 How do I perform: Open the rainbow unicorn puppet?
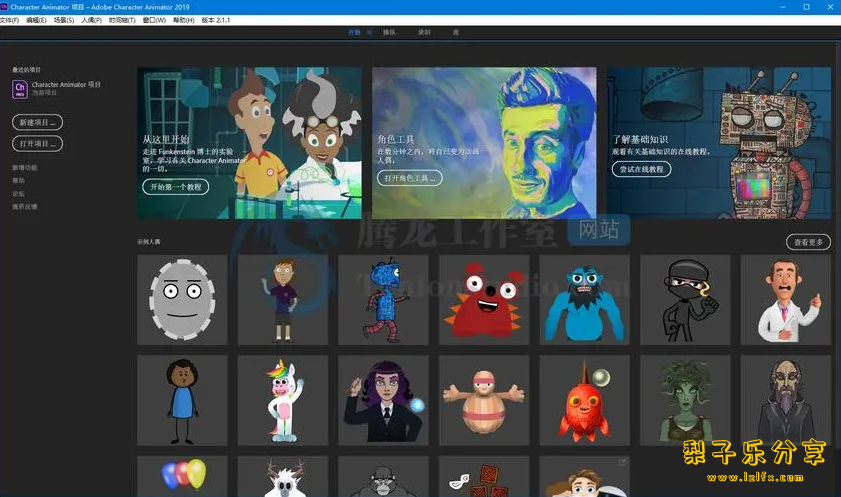[283, 400]
